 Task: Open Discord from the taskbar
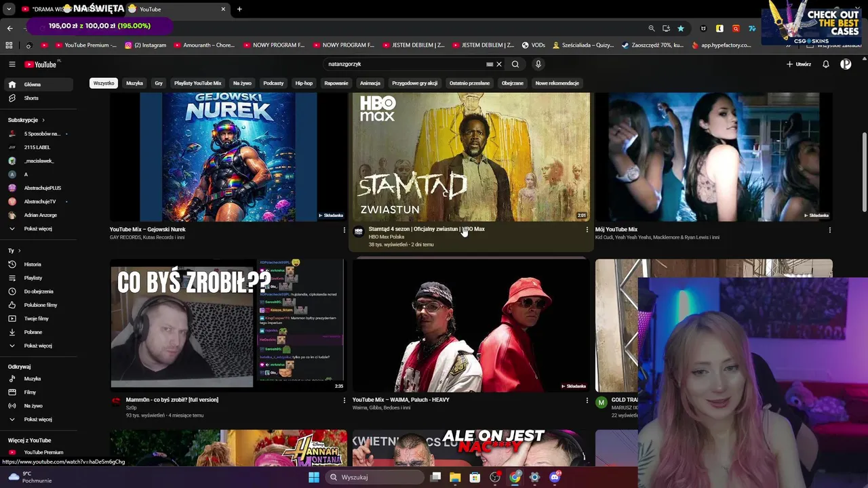click(555, 477)
